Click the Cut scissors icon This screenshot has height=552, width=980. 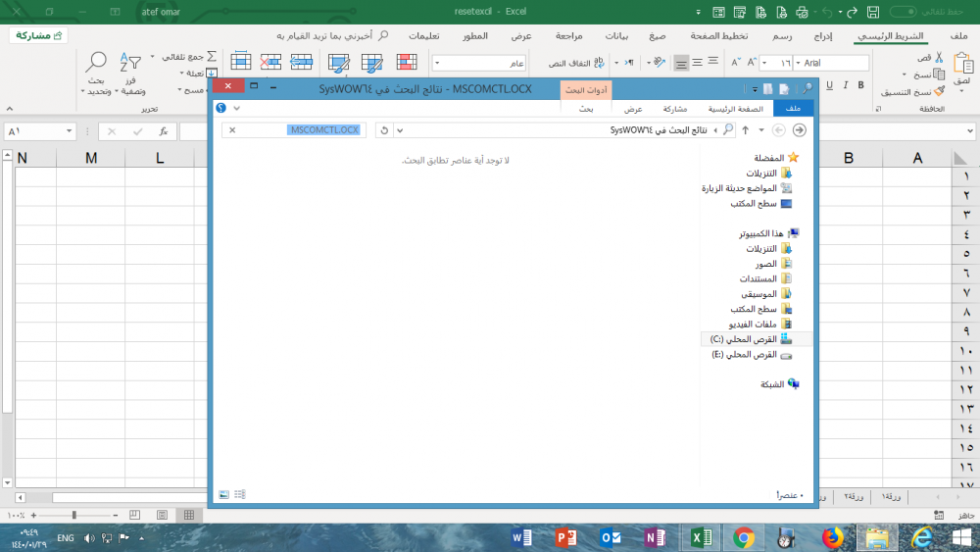click(x=938, y=57)
